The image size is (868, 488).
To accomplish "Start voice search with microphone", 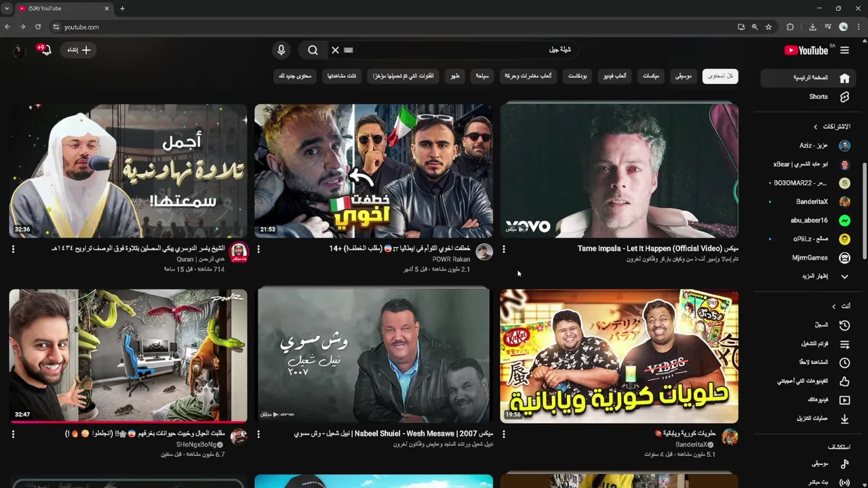I will point(281,50).
